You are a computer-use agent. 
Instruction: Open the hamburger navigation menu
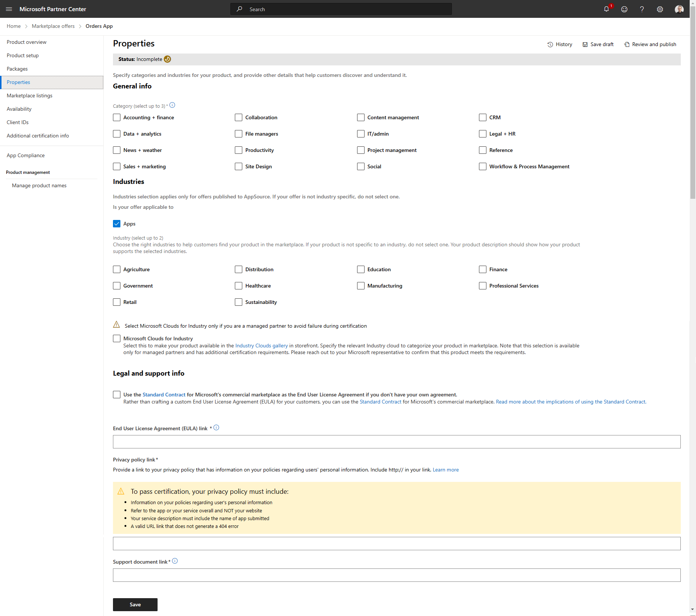coord(9,9)
